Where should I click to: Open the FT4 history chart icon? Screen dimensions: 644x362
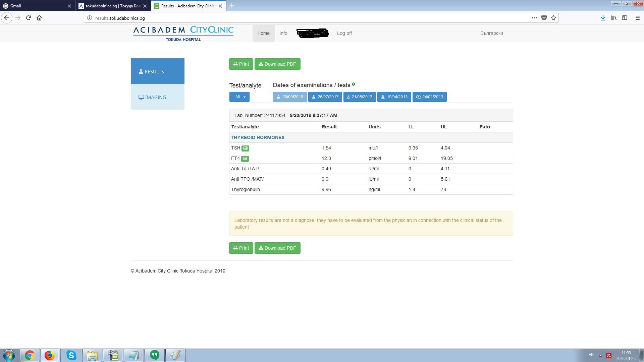[245, 159]
